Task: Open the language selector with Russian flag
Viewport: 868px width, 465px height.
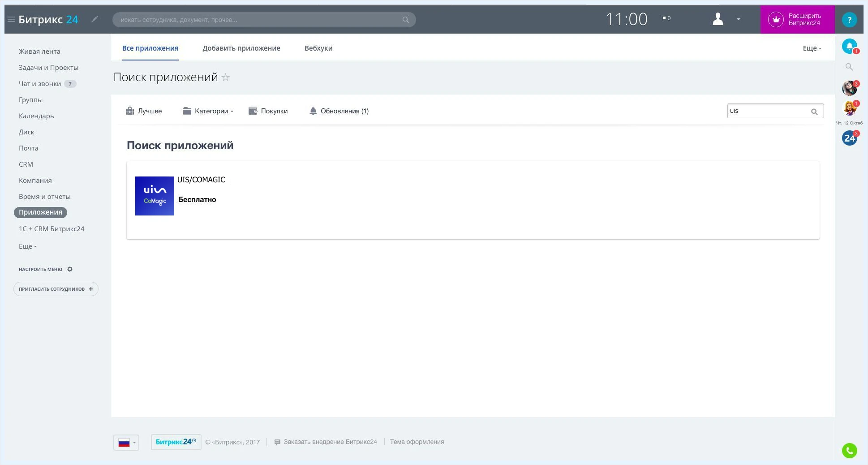Action: pyautogui.click(x=126, y=443)
